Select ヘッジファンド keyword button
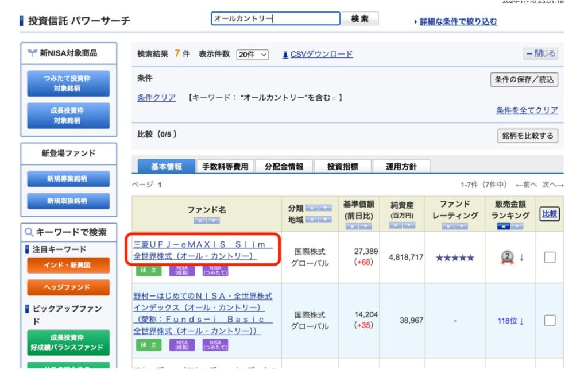588x388 pixels. pos(68,287)
